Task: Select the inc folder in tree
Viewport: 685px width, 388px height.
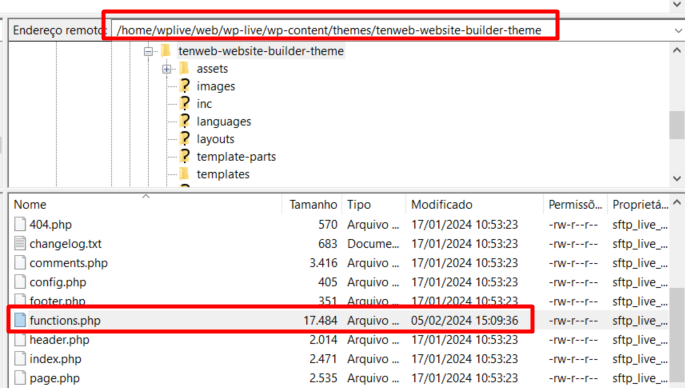Action: (204, 104)
